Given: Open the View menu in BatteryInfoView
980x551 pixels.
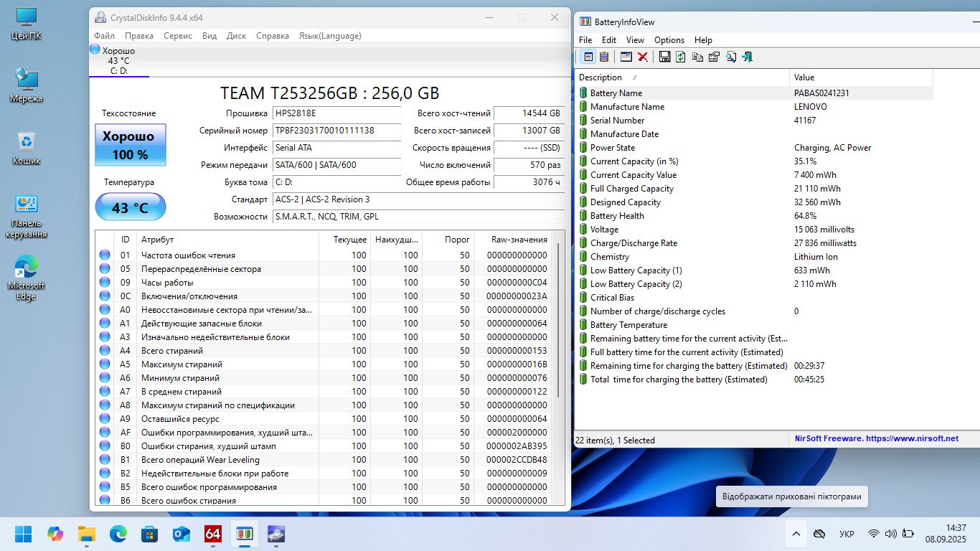Looking at the screenshot, I should coord(635,40).
